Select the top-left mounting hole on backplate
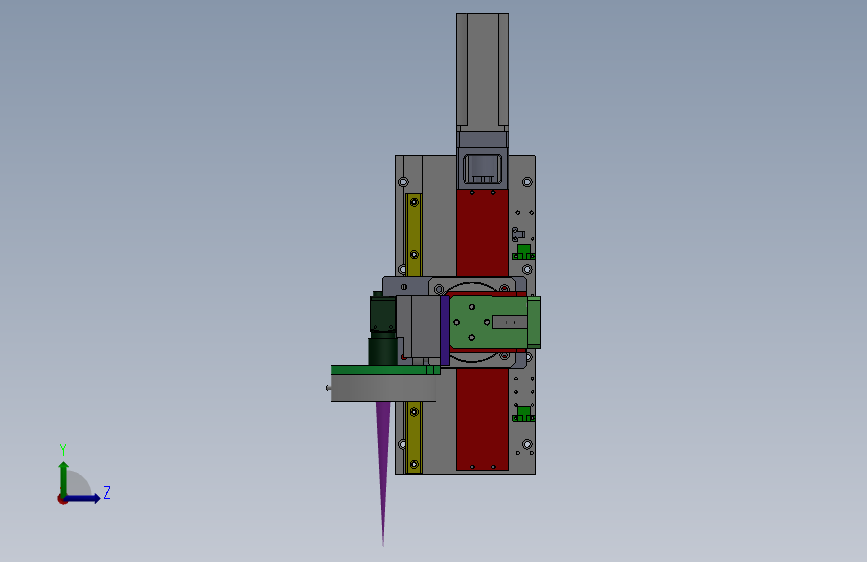The height and width of the screenshot is (562, 867). [x=403, y=181]
